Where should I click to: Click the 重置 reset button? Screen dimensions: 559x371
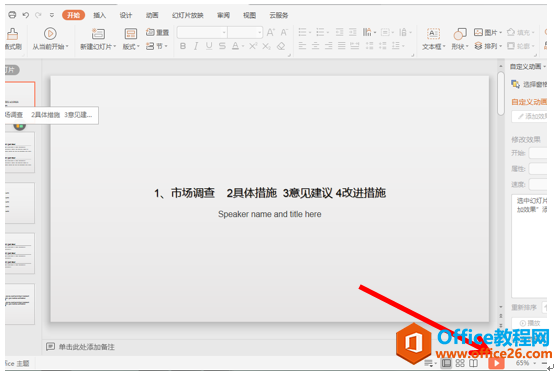click(x=157, y=32)
